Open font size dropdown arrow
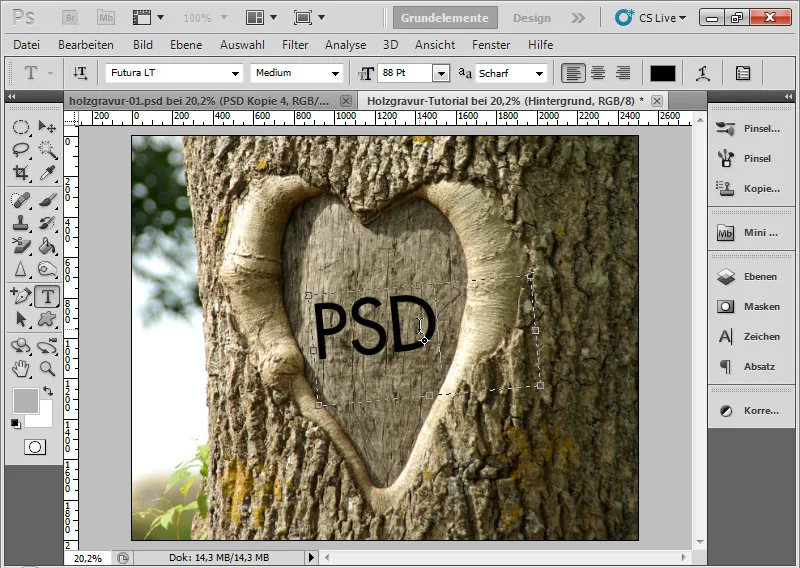 (441, 73)
